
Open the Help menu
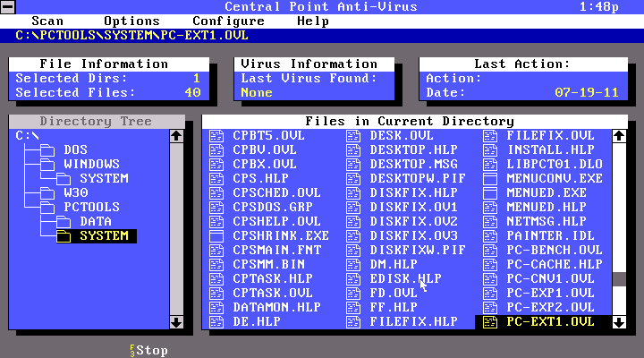click(x=313, y=21)
